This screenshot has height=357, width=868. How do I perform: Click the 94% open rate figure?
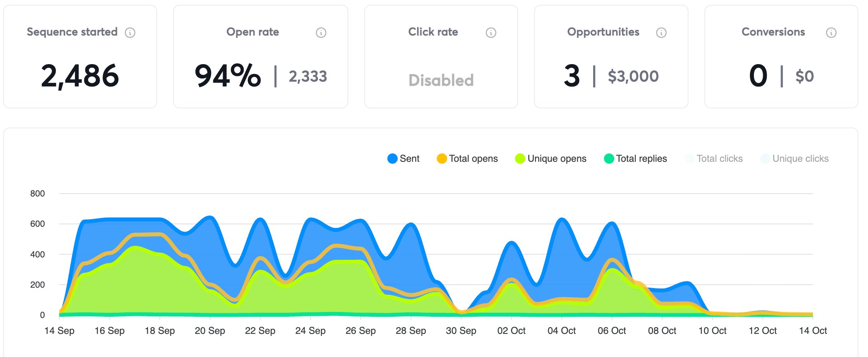click(x=228, y=76)
